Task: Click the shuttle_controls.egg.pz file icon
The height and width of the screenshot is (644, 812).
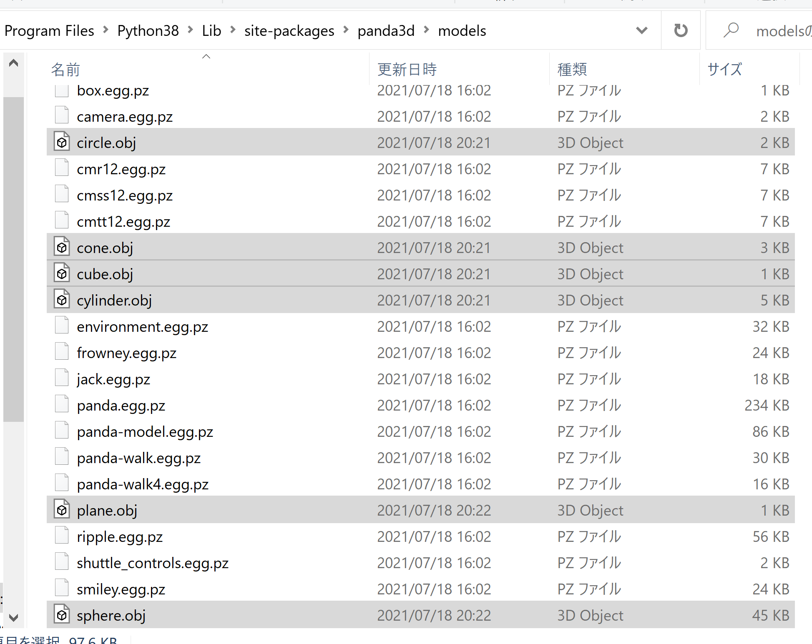Action: click(x=62, y=561)
